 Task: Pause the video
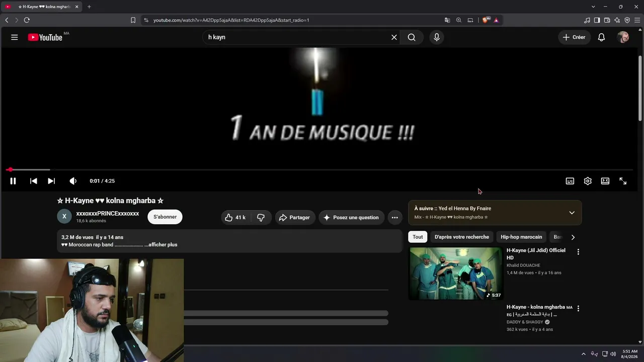[13, 181]
